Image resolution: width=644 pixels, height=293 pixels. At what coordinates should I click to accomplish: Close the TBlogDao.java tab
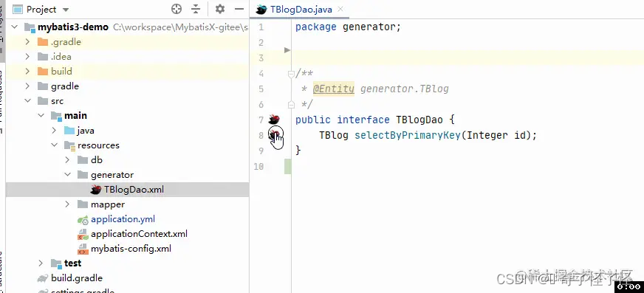point(340,9)
